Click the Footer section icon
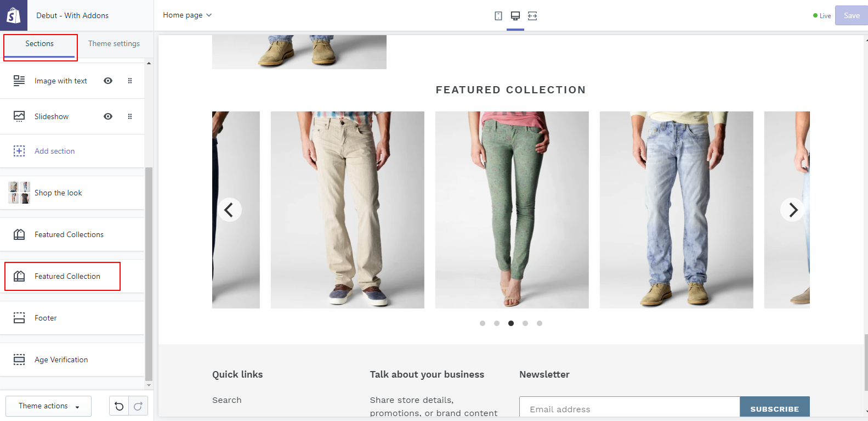The height and width of the screenshot is (421, 868). pyautogui.click(x=19, y=318)
